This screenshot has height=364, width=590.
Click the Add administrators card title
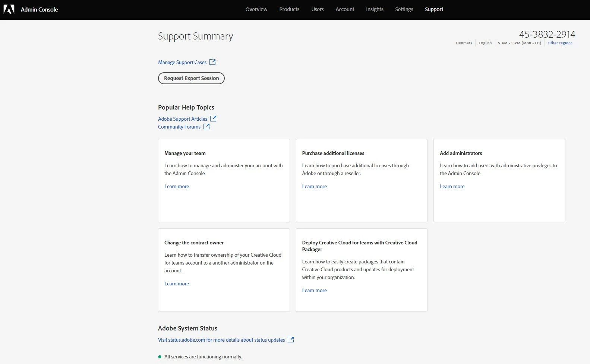(461, 153)
